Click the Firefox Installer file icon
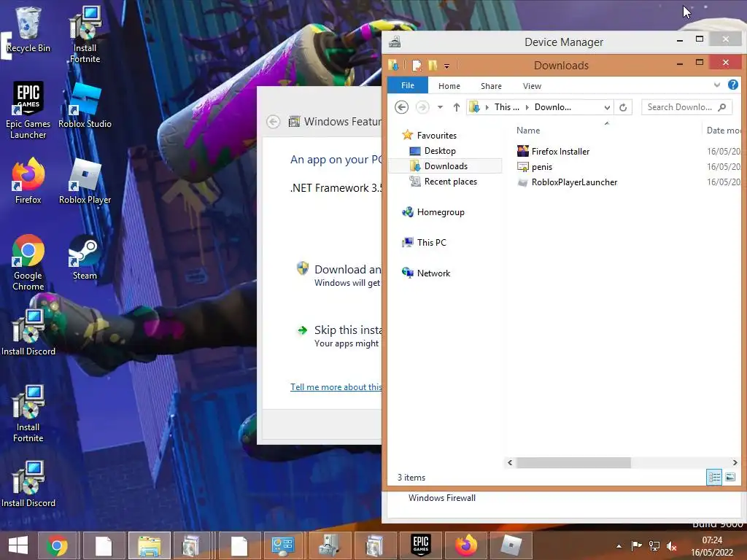Viewport: 747px width, 560px height. [522, 151]
